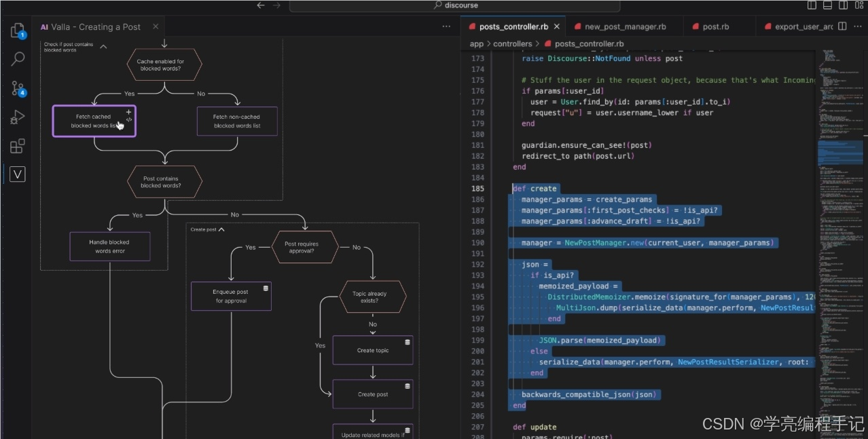The width and height of the screenshot is (868, 439).
Task: Select the 'Create topic' node
Action: click(x=373, y=350)
